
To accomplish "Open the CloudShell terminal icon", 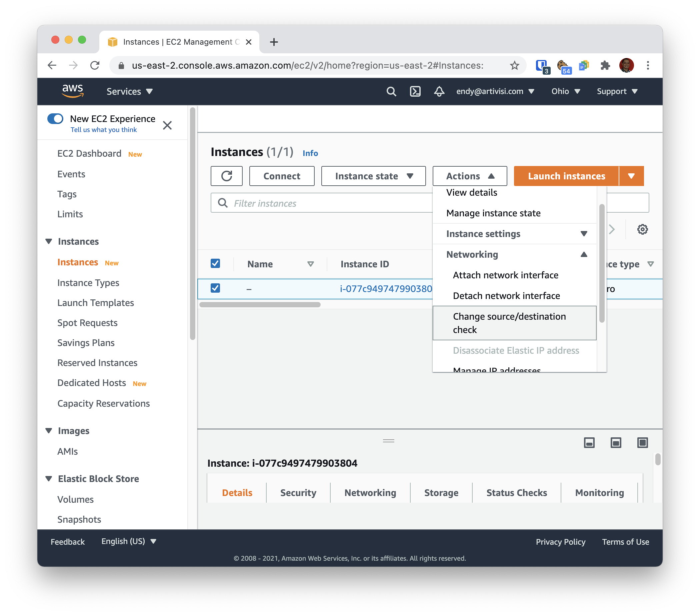I will [415, 91].
